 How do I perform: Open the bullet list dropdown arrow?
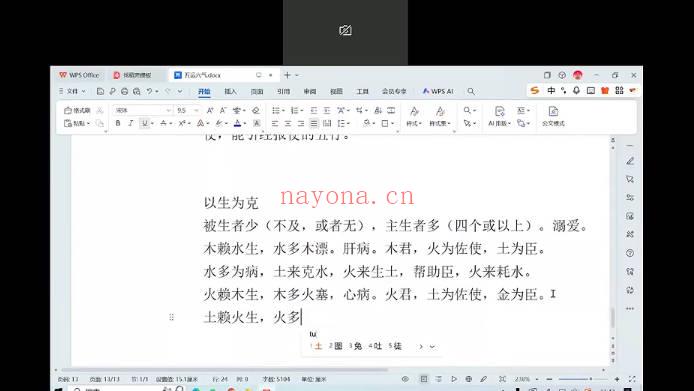[x=284, y=110]
